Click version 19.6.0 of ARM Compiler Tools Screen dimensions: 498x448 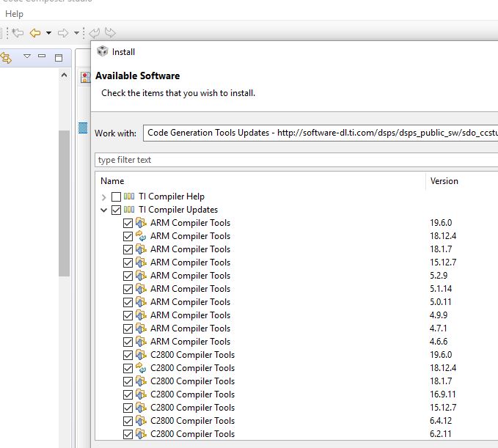pos(441,223)
